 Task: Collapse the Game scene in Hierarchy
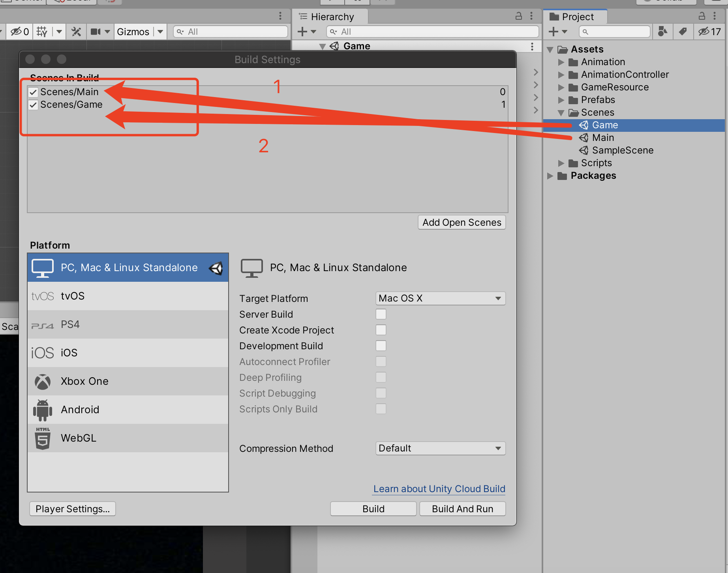[x=323, y=46]
